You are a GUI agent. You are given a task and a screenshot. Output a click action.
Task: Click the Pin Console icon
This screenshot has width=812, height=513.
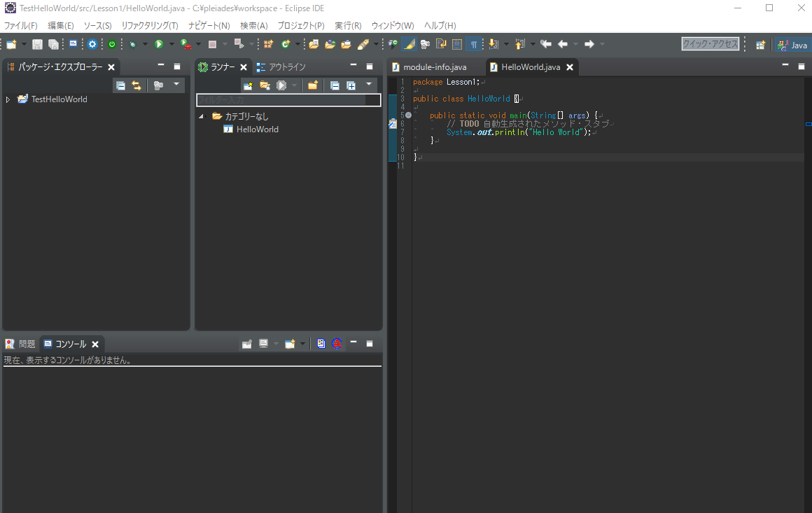[247, 344]
